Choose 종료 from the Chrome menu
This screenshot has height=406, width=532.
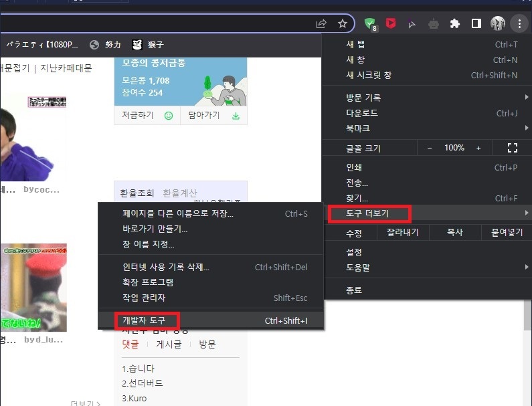pyautogui.click(x=428, y=290)
